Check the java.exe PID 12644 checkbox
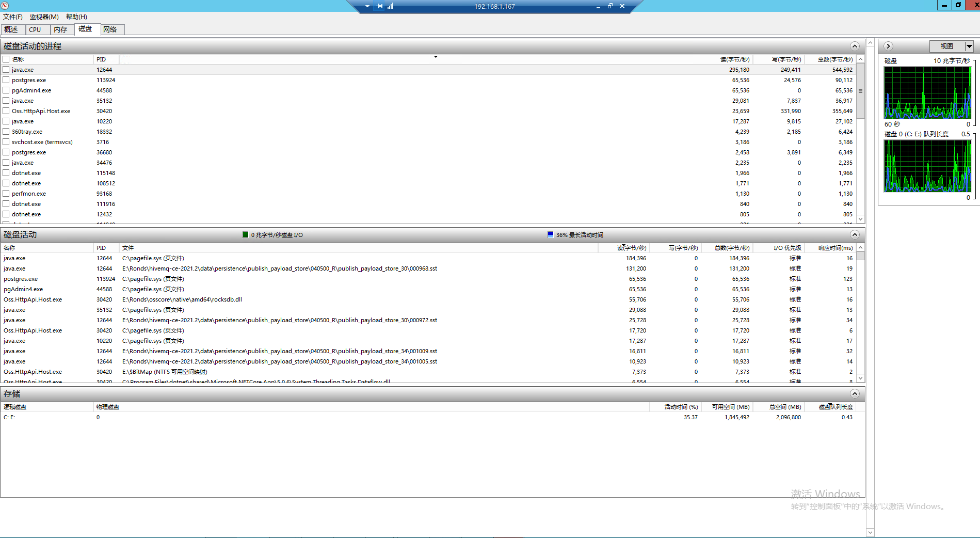This screenshot has height=538, width=980. point(6,70)
